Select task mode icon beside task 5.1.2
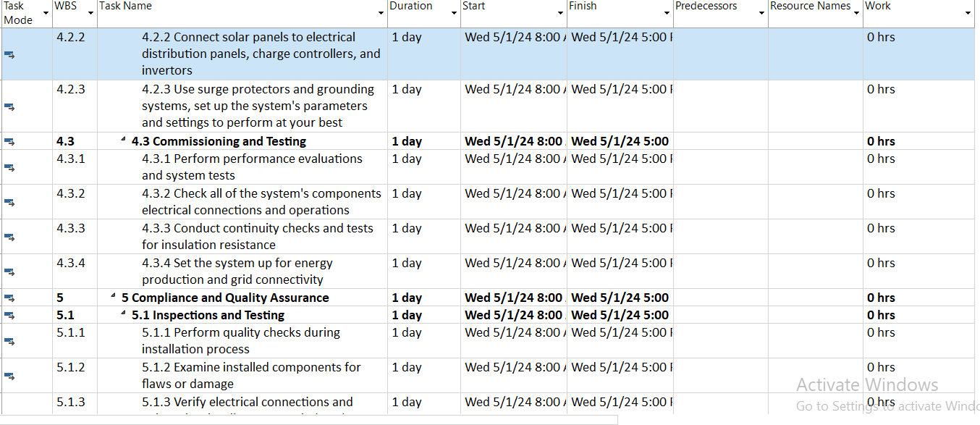Viewport: 980px width, 425px height. (x=9, y=376)
